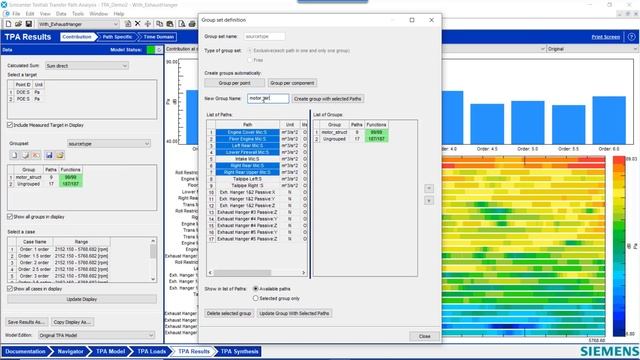Select the Free group set type radio
This screenshot has height=360, width=640.
click(250, 60)
